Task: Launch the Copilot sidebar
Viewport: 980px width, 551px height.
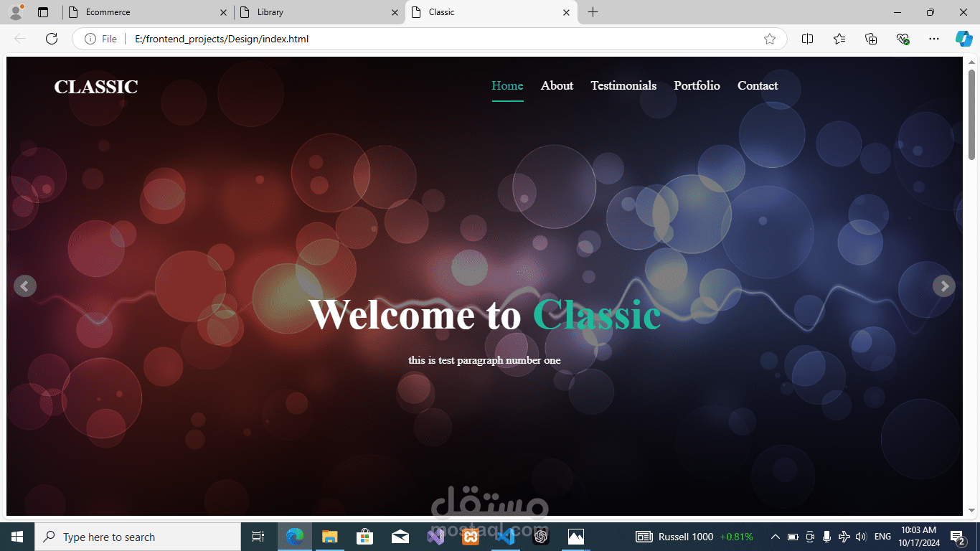Action: (x=963, y=39)
